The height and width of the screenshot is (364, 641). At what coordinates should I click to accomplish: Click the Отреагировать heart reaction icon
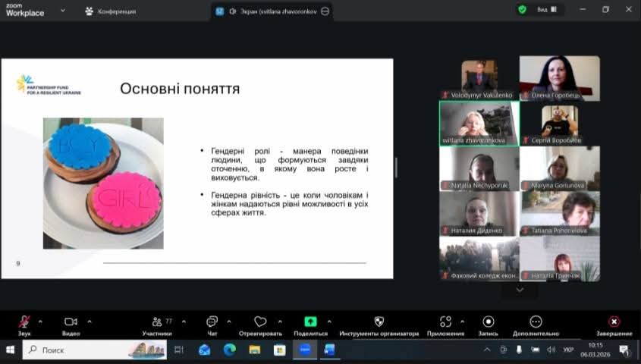[260, 322]
